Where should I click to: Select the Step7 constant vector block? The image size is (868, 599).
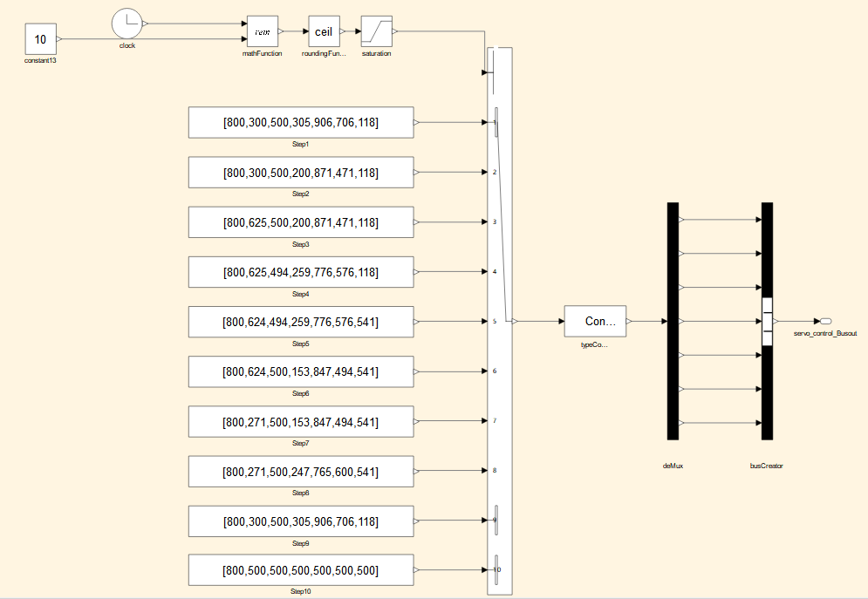(301, 421)
